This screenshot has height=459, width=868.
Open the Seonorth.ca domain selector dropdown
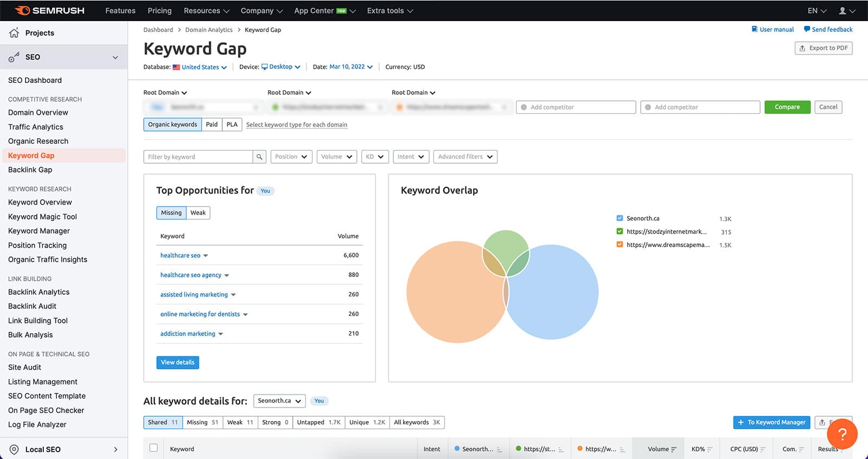tap(279, 401)
